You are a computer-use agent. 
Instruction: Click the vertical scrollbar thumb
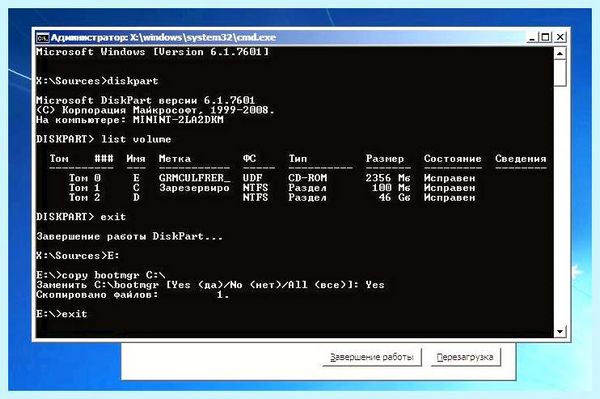pos(560,73)
